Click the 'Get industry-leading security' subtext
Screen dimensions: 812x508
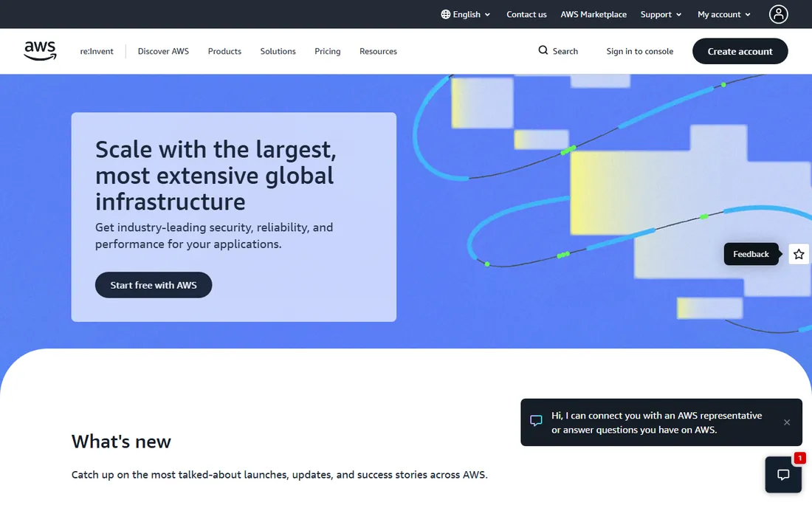point(214,236)
